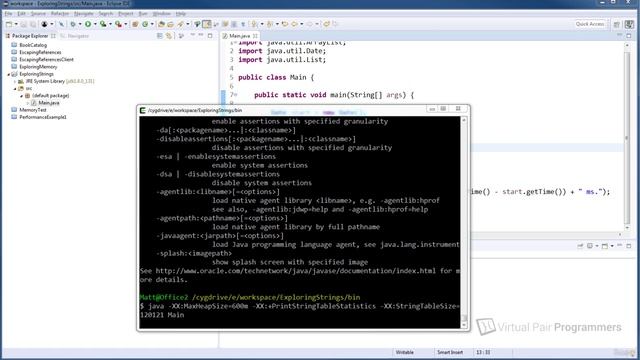Click the Open Type toolbar icon

(x=161, y=24)
